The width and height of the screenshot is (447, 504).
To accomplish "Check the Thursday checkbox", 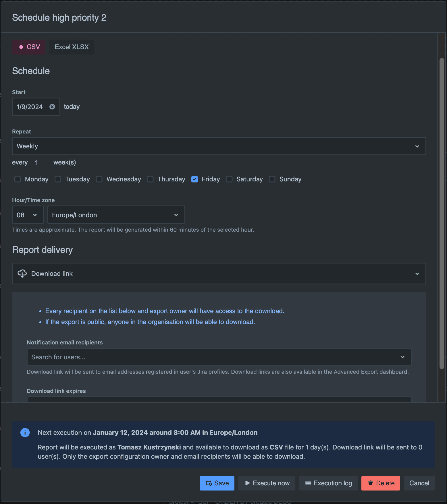I will coord(150,179).
